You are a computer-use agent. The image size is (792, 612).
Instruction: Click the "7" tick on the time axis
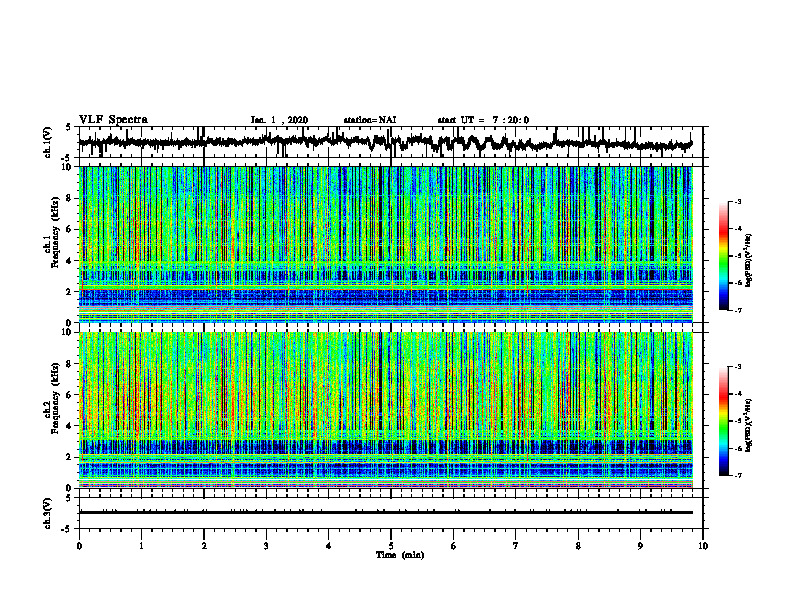pos(516,546)
